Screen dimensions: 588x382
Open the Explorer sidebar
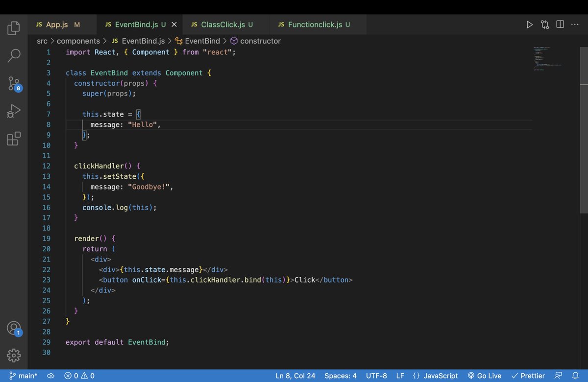pyautogui.click(x=13, y=28)
